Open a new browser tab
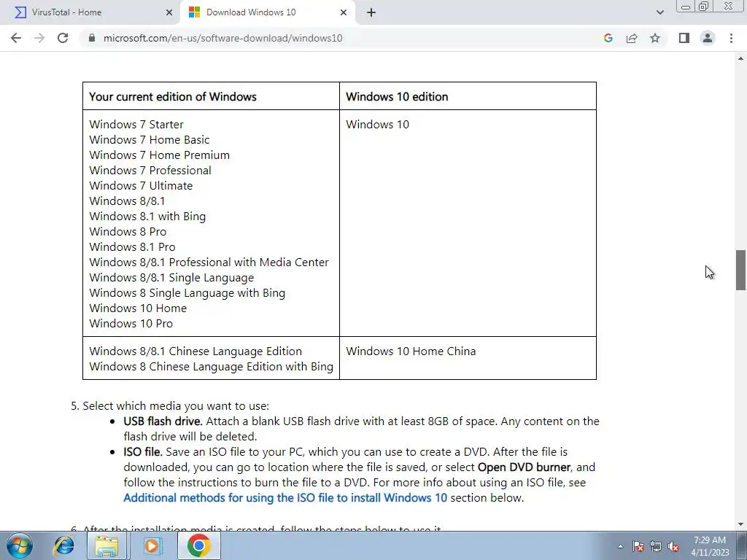747x560 pixels. pos(371,12)
